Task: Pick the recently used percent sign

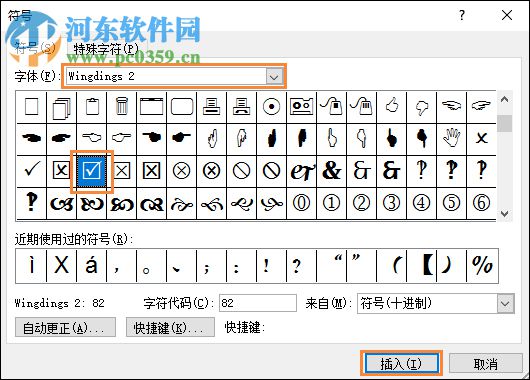Action: [482, 266]
